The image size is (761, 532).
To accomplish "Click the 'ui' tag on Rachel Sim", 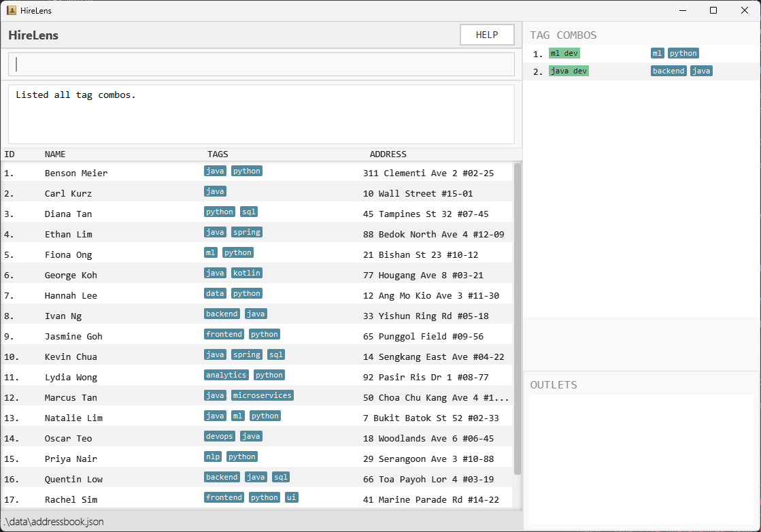I will click(291, 498).
